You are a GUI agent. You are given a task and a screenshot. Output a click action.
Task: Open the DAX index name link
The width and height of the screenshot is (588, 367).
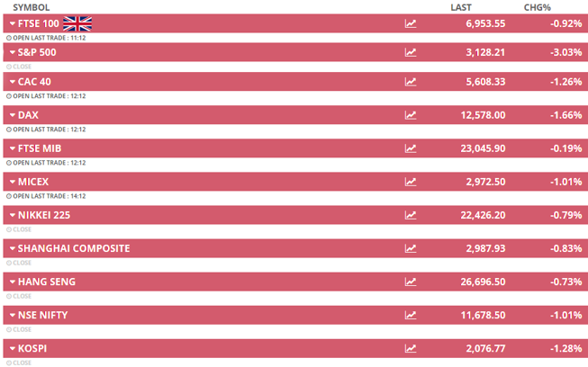(28, 115)
